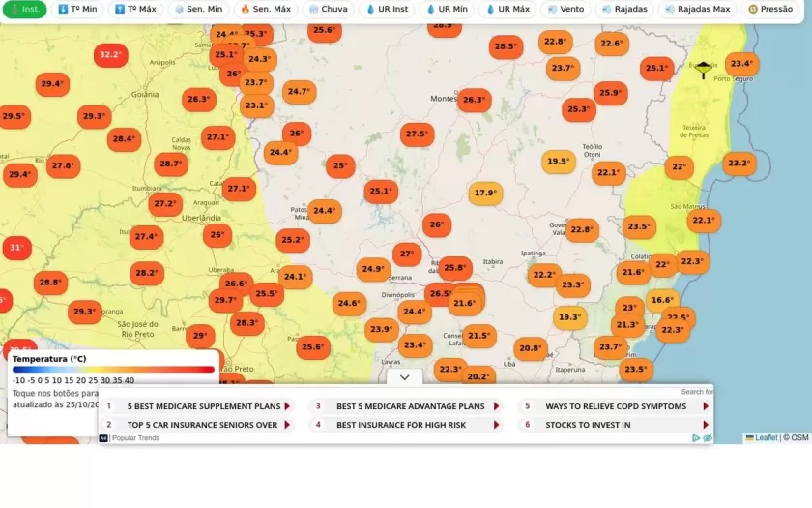The height and width of the screenshot is (508, 812).
Task: Show Sen. Mín thermal sensation layer
Action: coord(198,9)
